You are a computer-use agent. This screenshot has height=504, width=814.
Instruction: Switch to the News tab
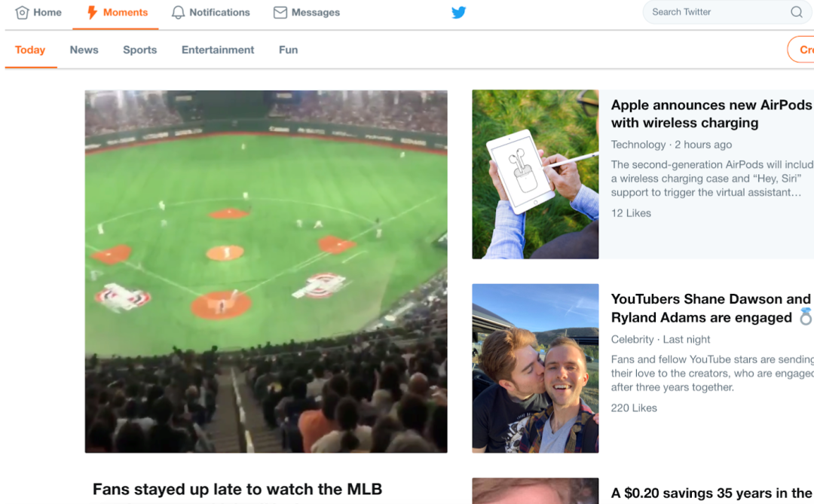click(x=84, y=50)
